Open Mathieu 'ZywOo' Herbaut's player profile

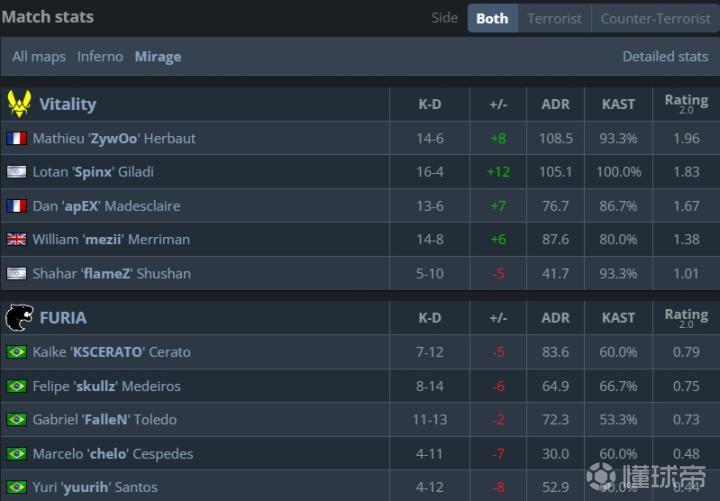[x=114, y=138]
